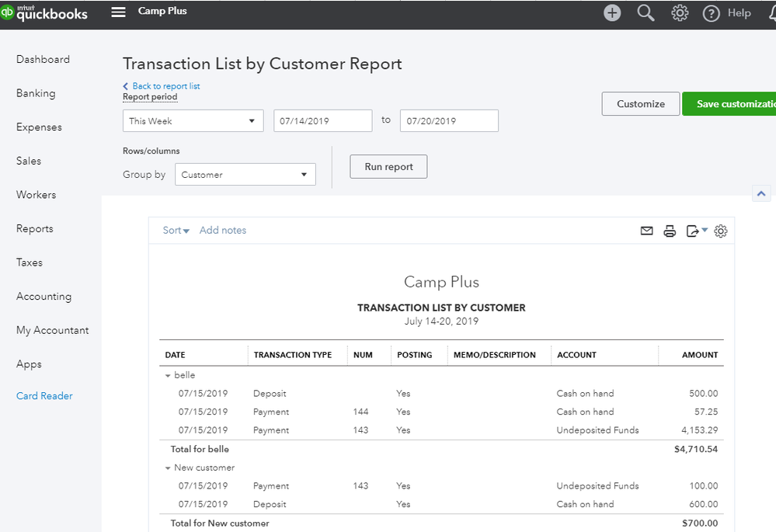Screen dimensions: 776x532
Task: Open New customer's 600.00 deposit amount
Action: click(x=703, y=504)
